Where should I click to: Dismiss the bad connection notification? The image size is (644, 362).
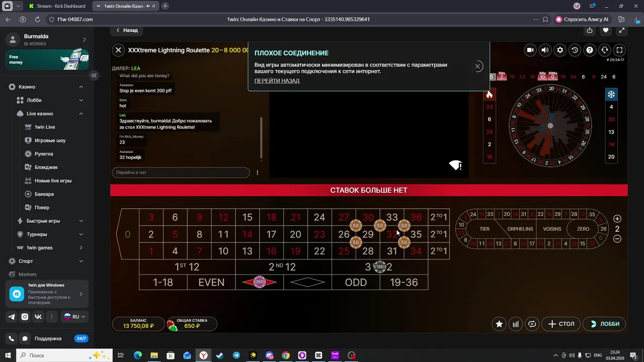478,66
